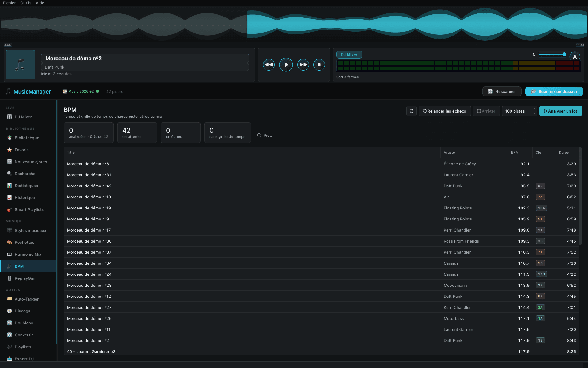Click the Arrêter stop button
Viewport: 588px width, 368px height.
pyautogui.click(x=486, y=111)
